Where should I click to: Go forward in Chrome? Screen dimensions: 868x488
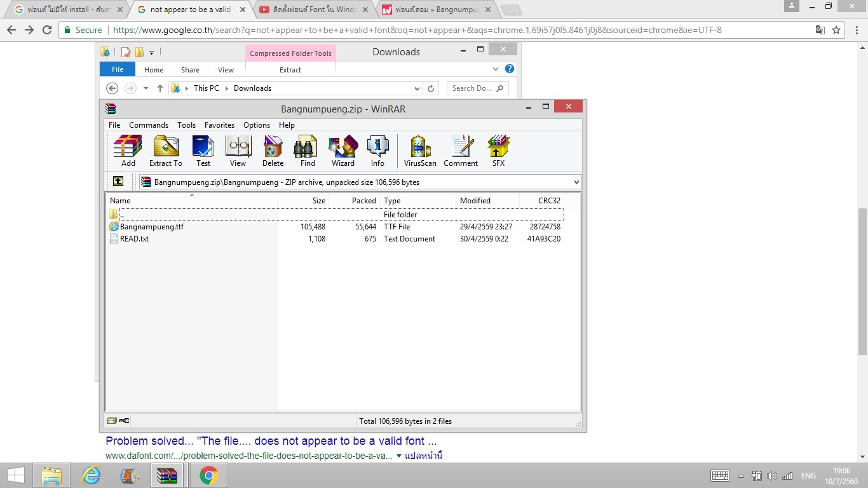[29, 30]
